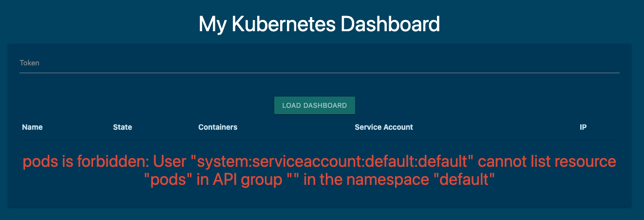Click the Name column header

(32, 127)
